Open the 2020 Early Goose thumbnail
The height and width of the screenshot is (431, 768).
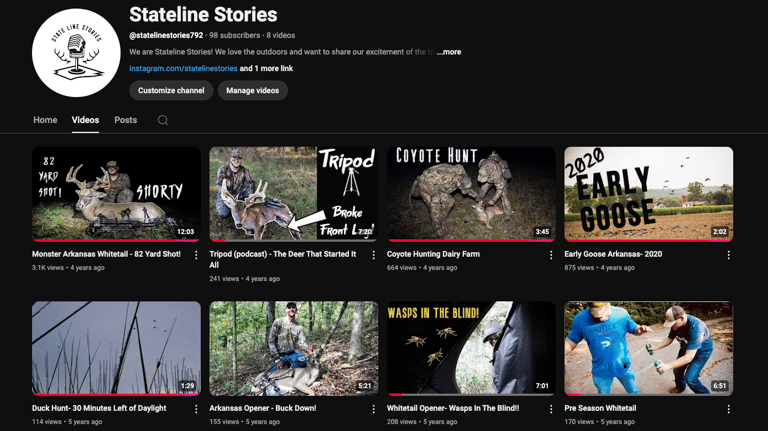coord(648,194)
